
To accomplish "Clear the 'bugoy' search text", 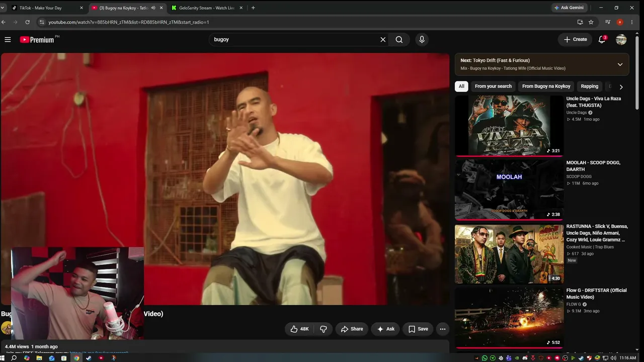I will 383,39.
